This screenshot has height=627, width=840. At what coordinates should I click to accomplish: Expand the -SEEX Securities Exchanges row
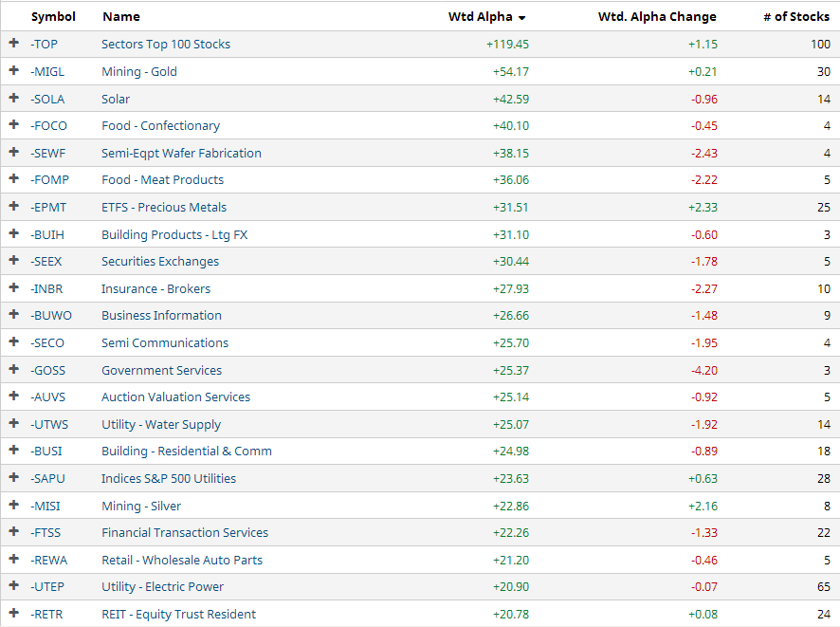coord(14,260)
